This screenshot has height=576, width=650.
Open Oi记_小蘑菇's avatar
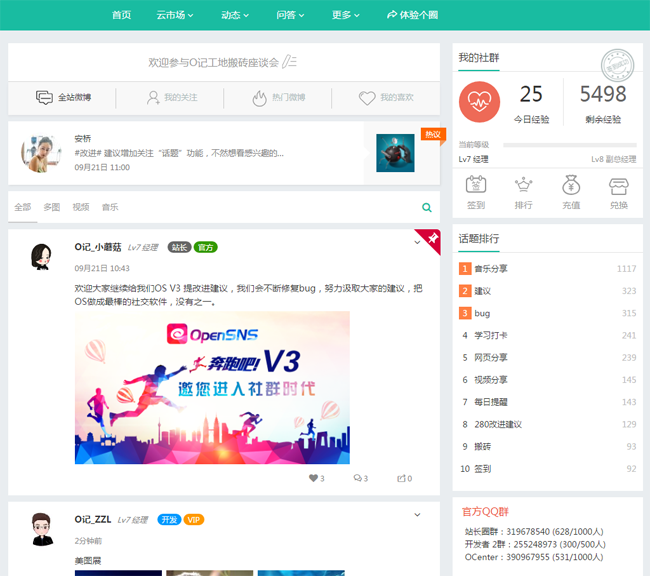41,257
